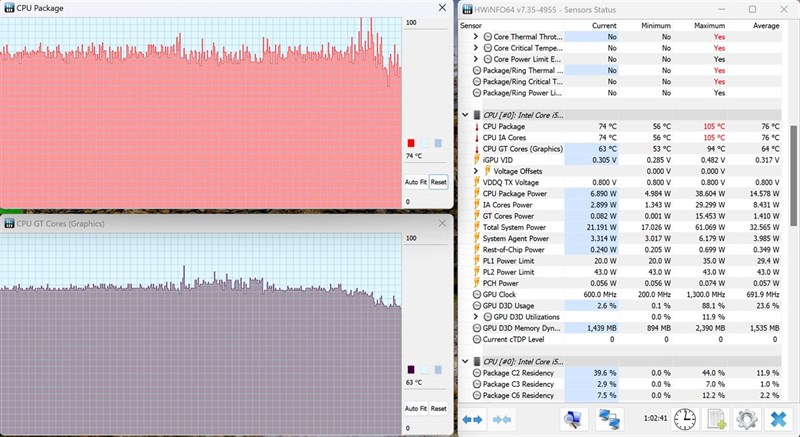Expand the Core Thermal Throttling row
This screenshot has height=437, width=800.
pos(476,37)
